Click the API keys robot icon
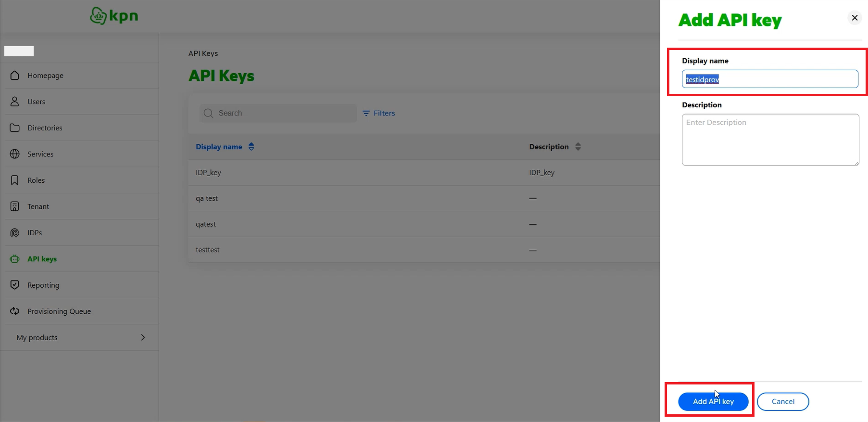Viewport: 868px width, 422px height. click(15, 259)
